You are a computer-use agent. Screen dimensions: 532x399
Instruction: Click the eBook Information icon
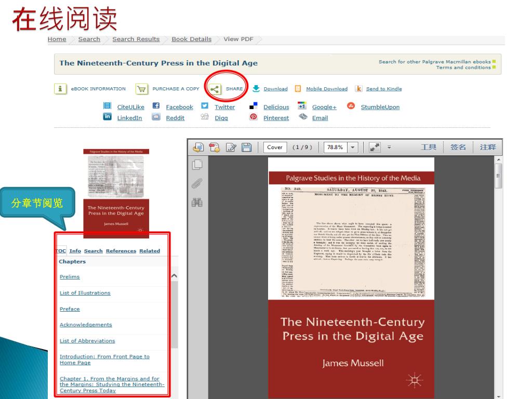tap(60, 89)
